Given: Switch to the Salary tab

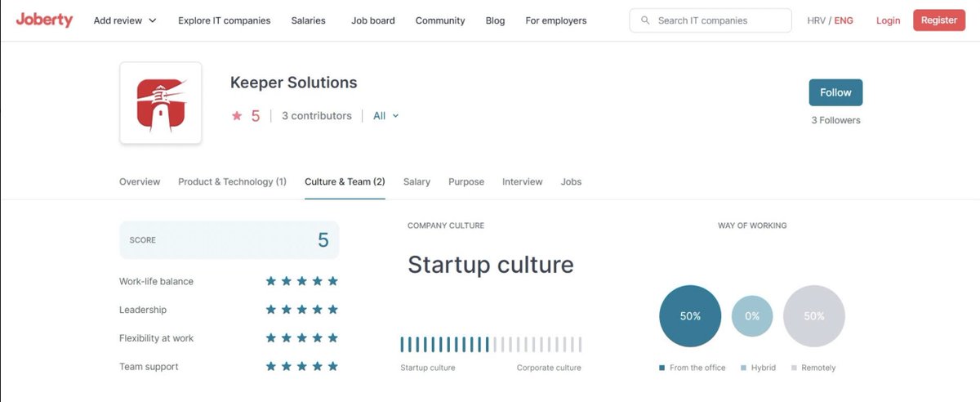Looking at the screenshot, I should pyautogui.click(x=416, y=181).
